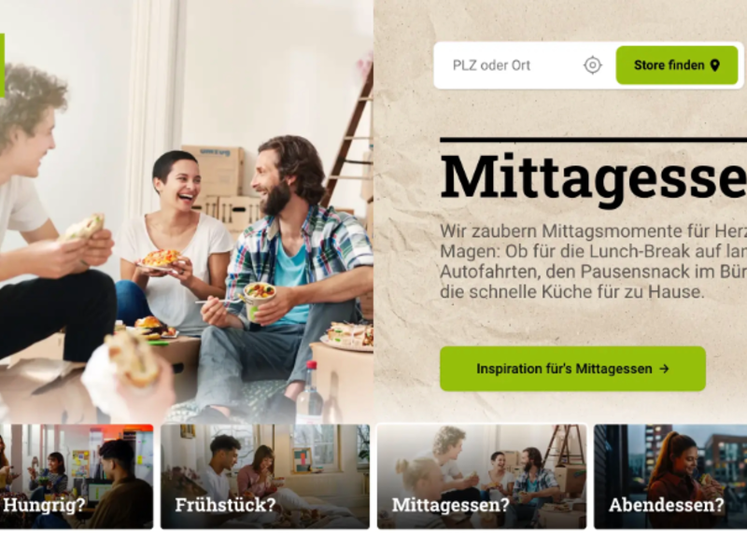747x560 pixels.
Task: Click the Store finden button
Action: [676, 65]
